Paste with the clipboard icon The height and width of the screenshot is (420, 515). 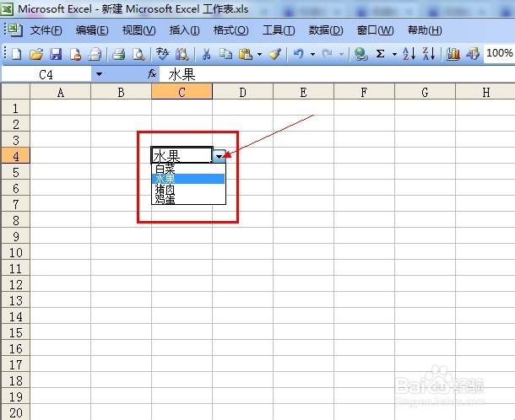pyautogui.click(x=246, y=54)
